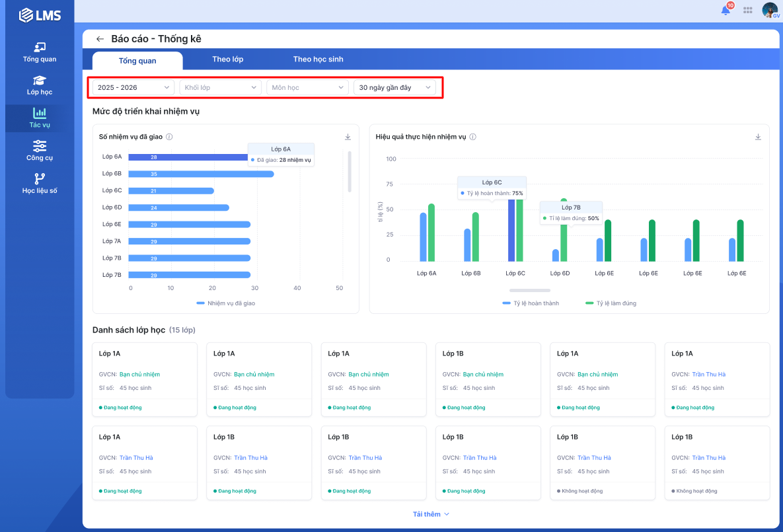The height and width of the screenshot is (532, 783).
Task: Switch to the Theo học sinh tab
Action: [x=318, y=59]
